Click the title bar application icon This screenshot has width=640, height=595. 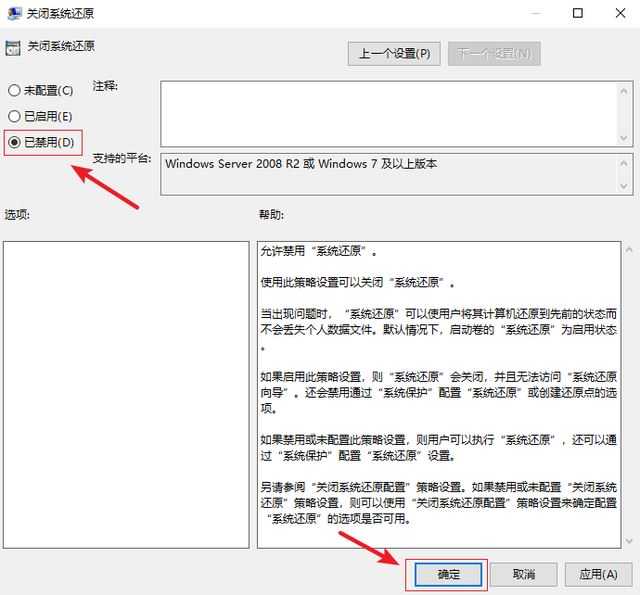(14, 13)
